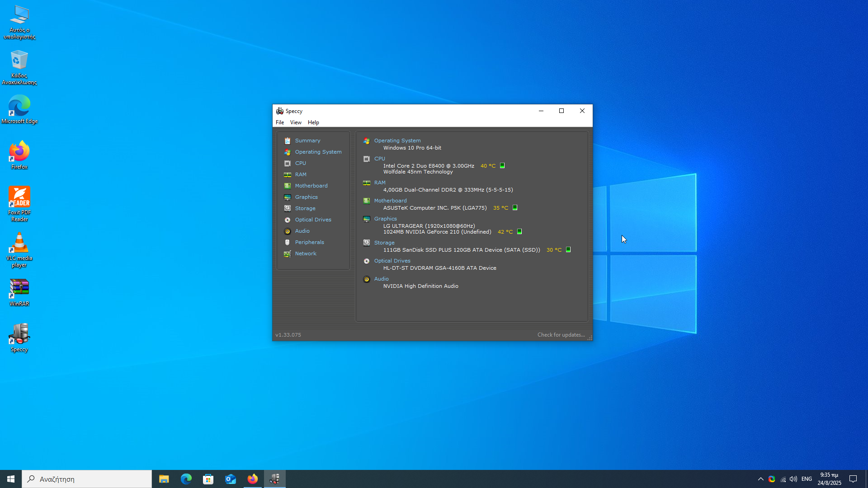This screenshot has height=488, width=868.
Task: Click the board icon beside Motherboard heading in summary
Action: pyautogui.click(x=367, y=201)
